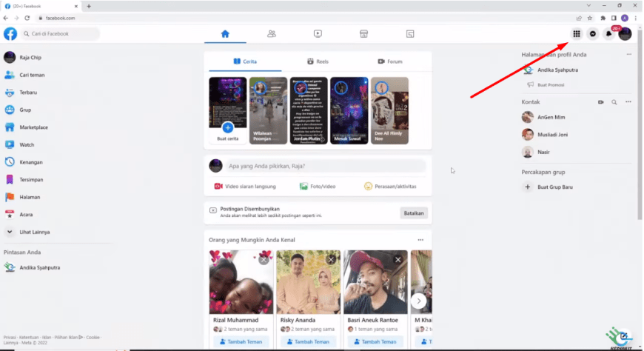
Task: Open Halaman dan profil Anda options menu
Action: click(x=628, y=55)
